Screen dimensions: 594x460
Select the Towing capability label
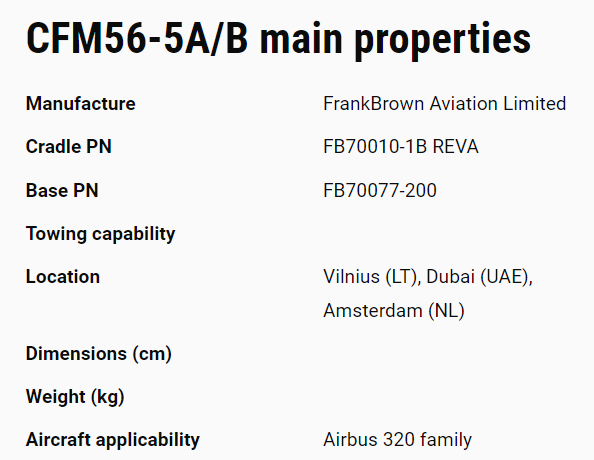click(100, 234)
